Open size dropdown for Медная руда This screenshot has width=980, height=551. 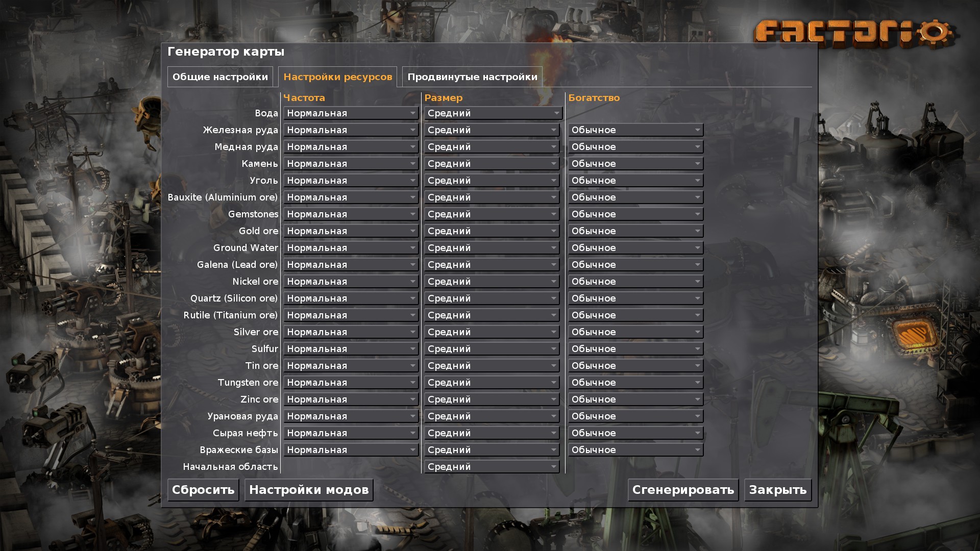click(x=492, y=146)
